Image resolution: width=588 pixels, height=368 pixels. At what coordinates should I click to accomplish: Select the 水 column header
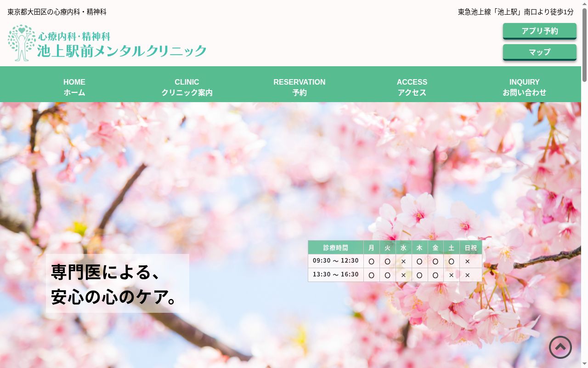[404, 247]
